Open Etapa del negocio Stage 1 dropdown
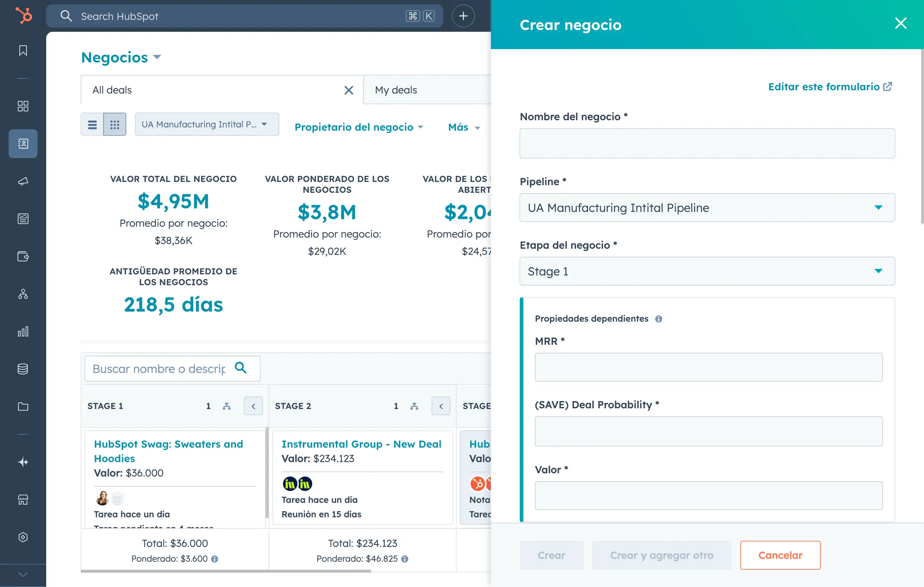The image size is (924, 587). (x=707, y=271)
